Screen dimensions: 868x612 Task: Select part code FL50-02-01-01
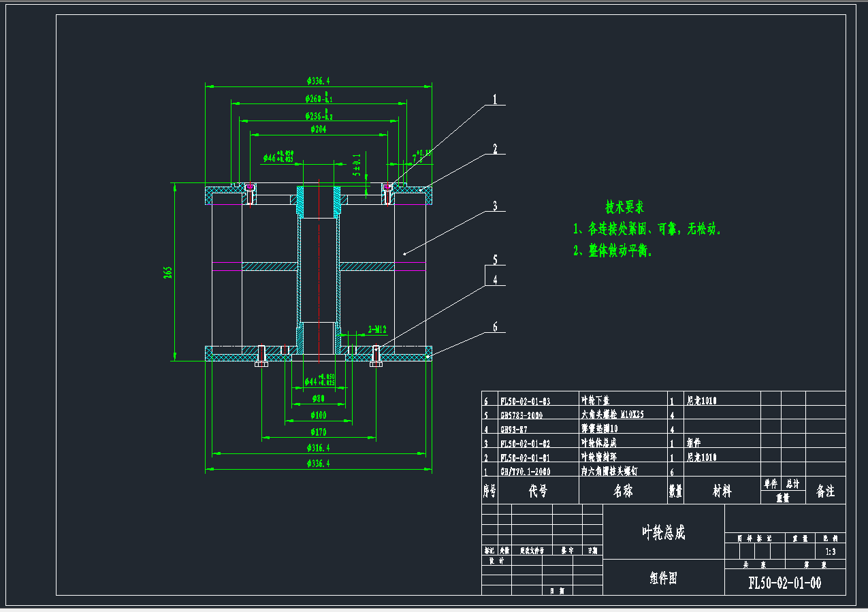pyautogui.click(x=525, y=457)
